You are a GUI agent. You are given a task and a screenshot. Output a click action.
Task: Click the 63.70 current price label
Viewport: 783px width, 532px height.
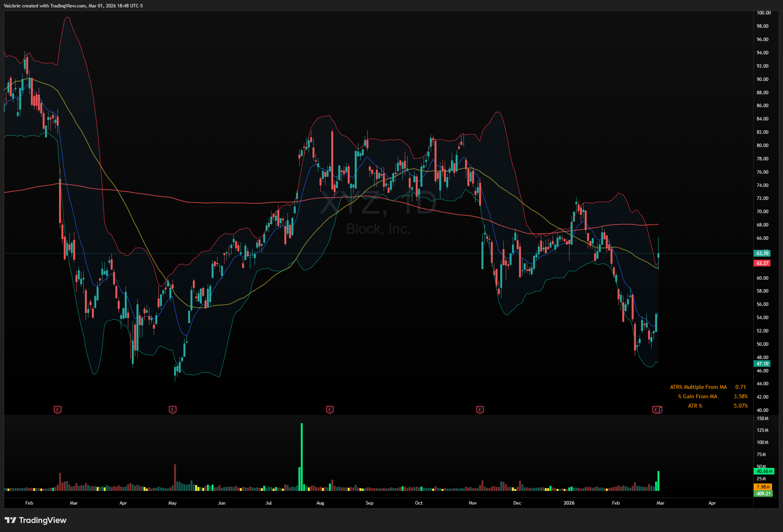[762, 253]
